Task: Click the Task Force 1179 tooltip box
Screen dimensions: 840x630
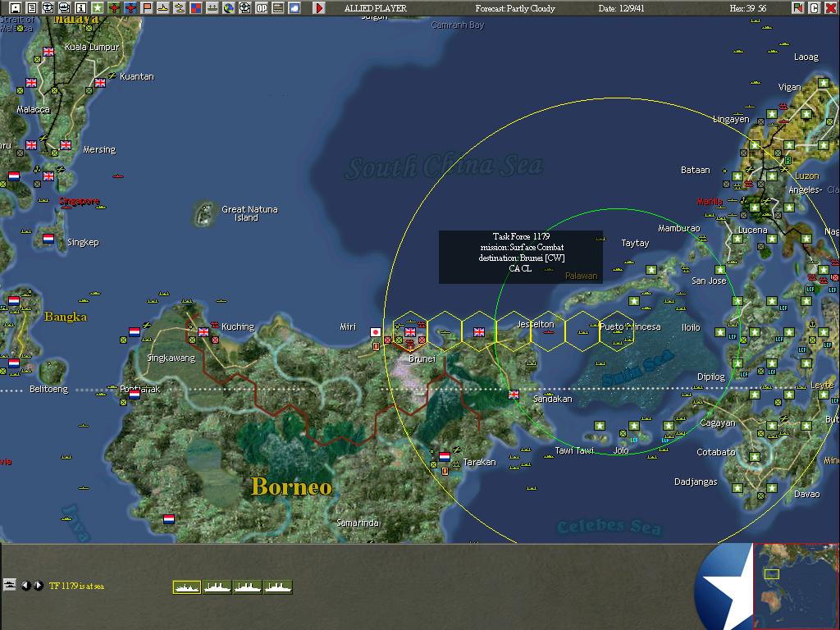Action: [x=521, y=257]
